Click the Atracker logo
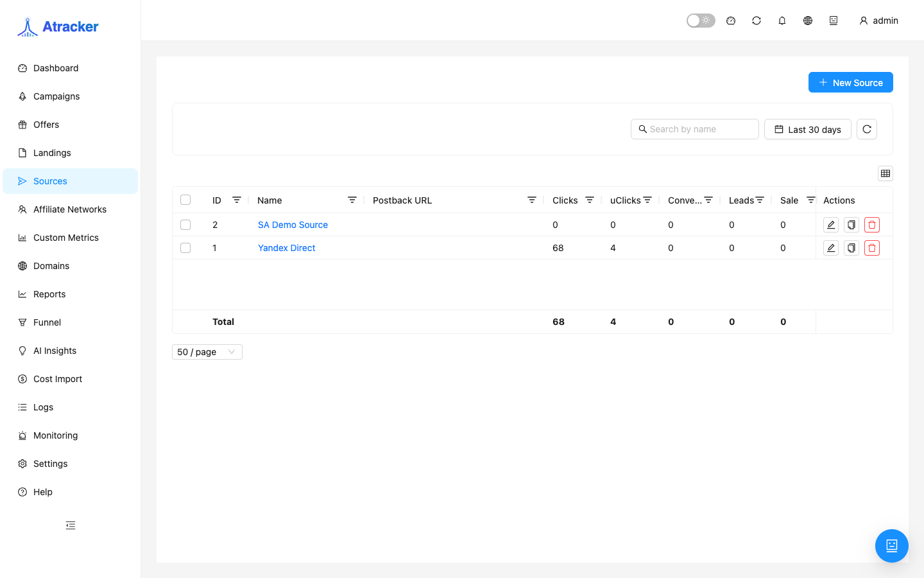This screenshot has width=924, height=578. [58, 26]
